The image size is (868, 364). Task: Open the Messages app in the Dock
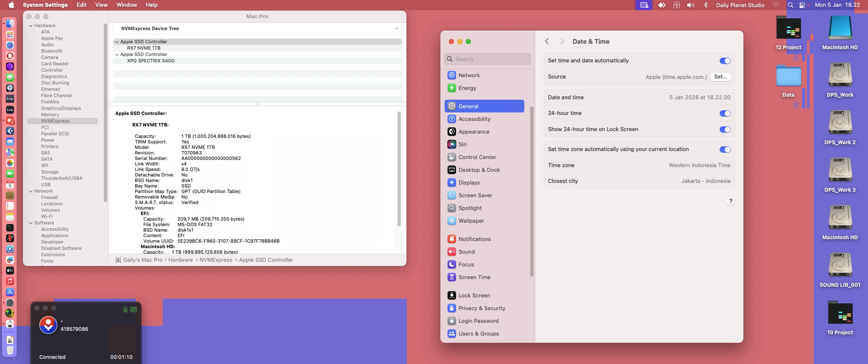point(10,77)
